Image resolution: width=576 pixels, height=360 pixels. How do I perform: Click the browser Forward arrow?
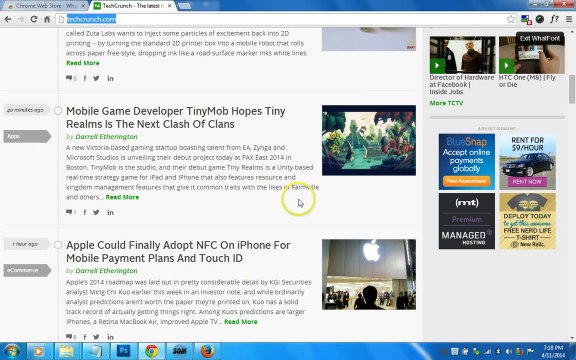tap(21, 19)
